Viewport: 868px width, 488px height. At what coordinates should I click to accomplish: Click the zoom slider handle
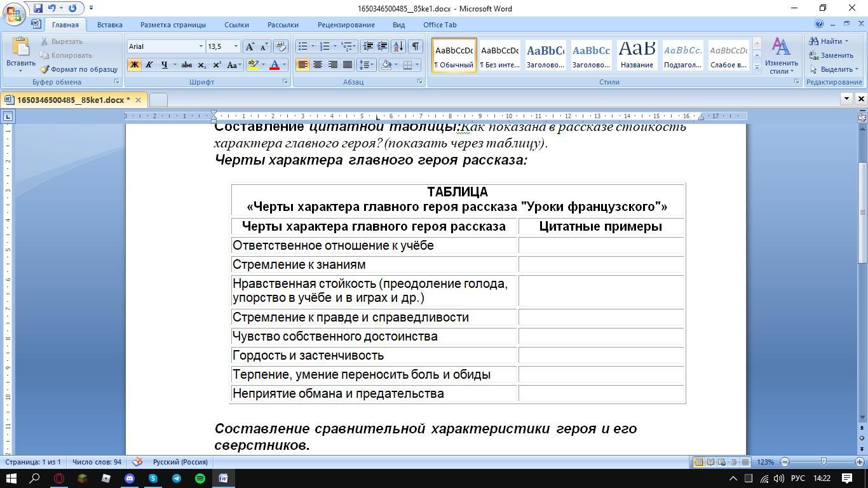824,462
